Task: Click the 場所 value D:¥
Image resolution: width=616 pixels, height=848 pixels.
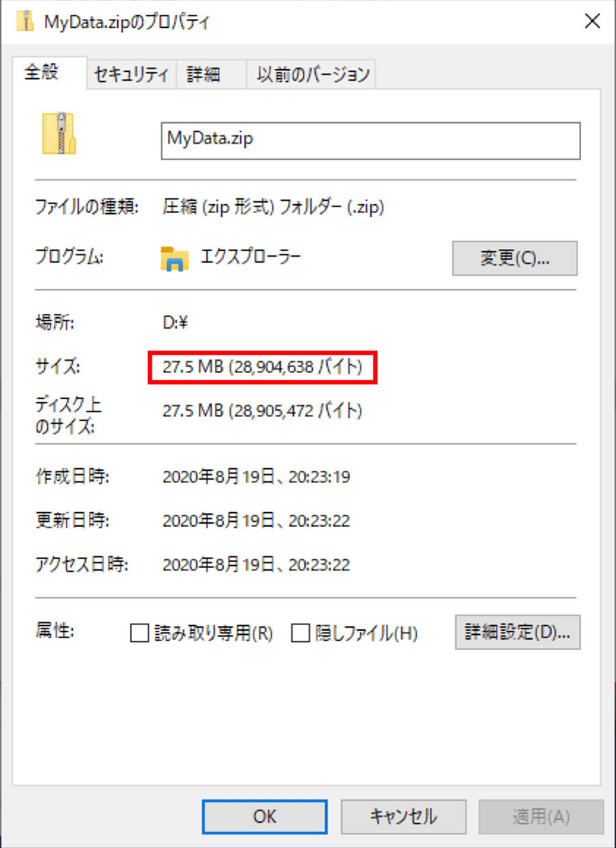Action: [x=175, y=323]
